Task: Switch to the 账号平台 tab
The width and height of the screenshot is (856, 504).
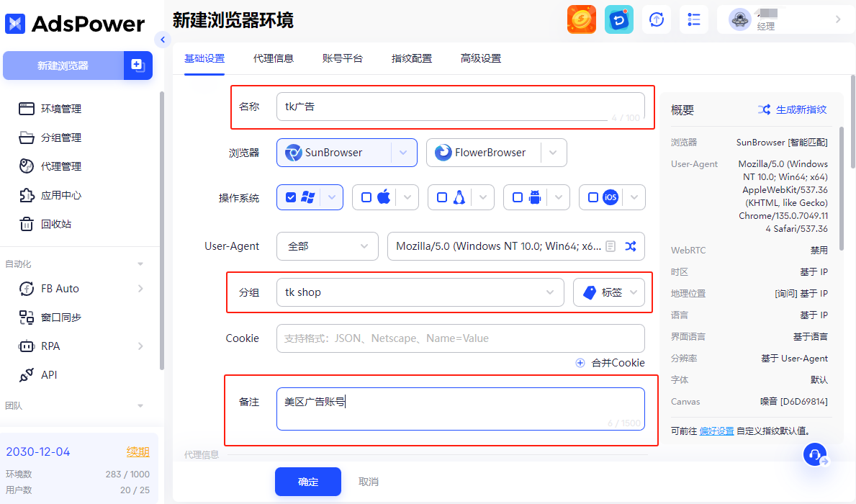Action: (342, 58)
